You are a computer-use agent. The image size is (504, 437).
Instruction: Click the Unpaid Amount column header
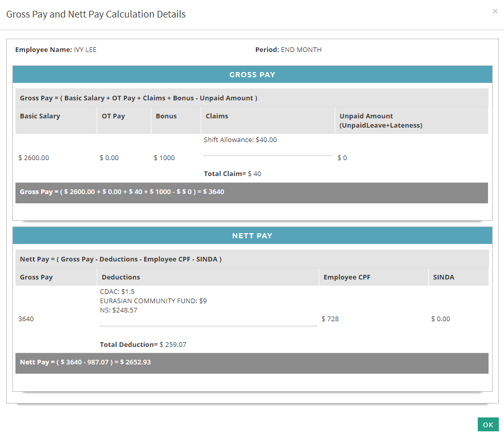click(x=380, y=120)
